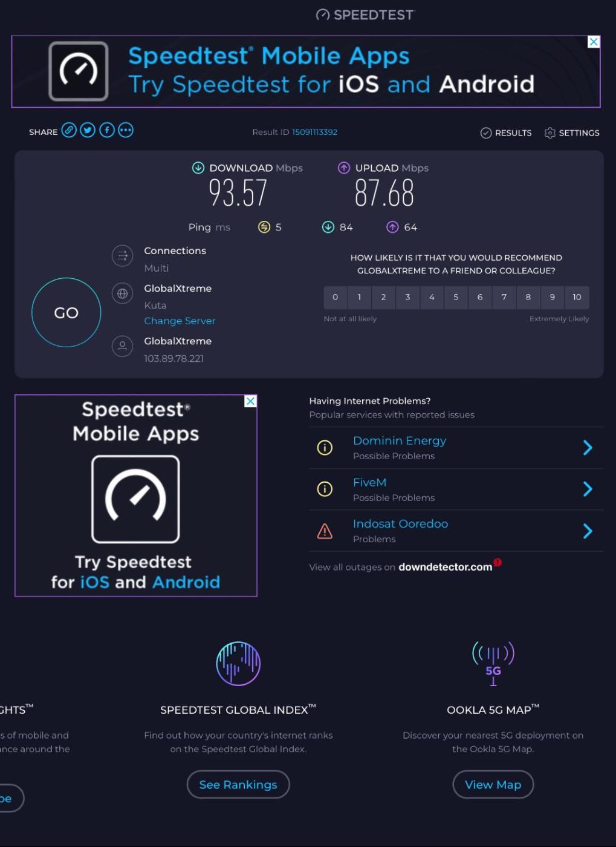Screen dimensions: 616x847
Task: Click the copy link share icon
Action: [x=69, y=131]
